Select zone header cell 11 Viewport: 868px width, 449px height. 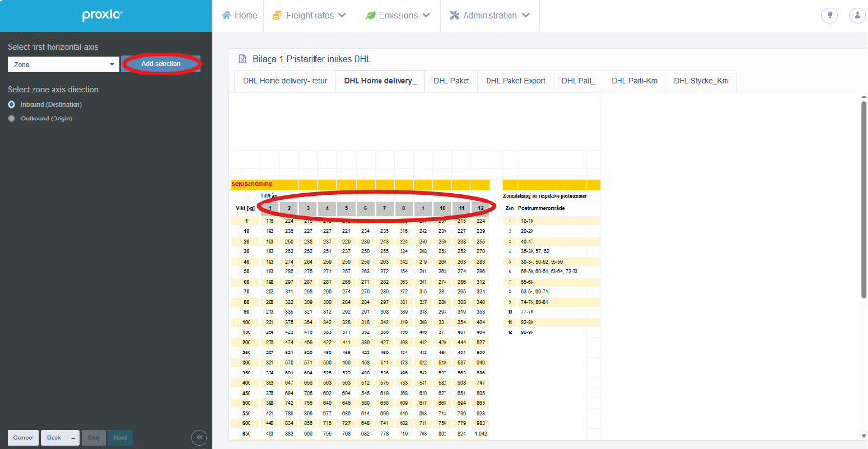click(461, 208)
